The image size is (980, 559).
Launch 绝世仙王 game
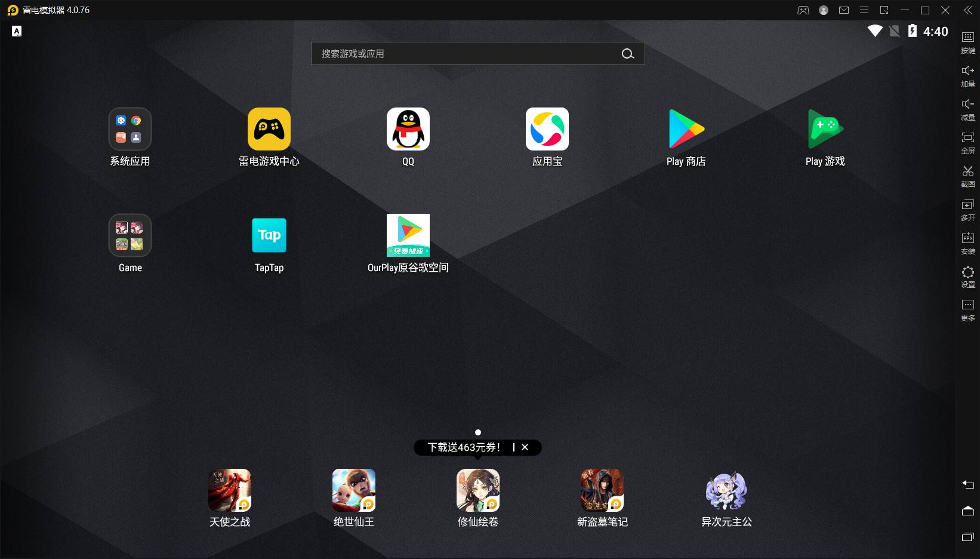point(354,490)
